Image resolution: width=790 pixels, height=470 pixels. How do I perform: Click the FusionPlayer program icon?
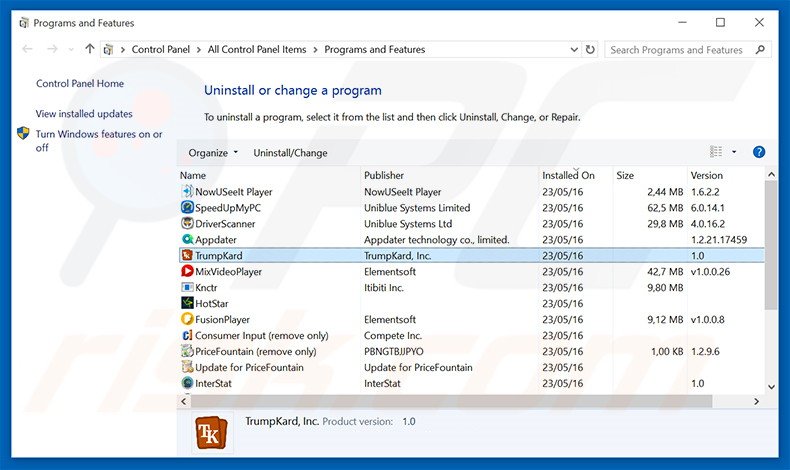[x=187, y=319]
